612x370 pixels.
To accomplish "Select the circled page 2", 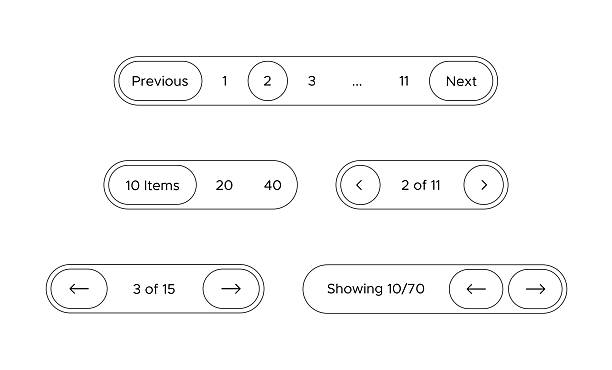I will click(267, 81).
